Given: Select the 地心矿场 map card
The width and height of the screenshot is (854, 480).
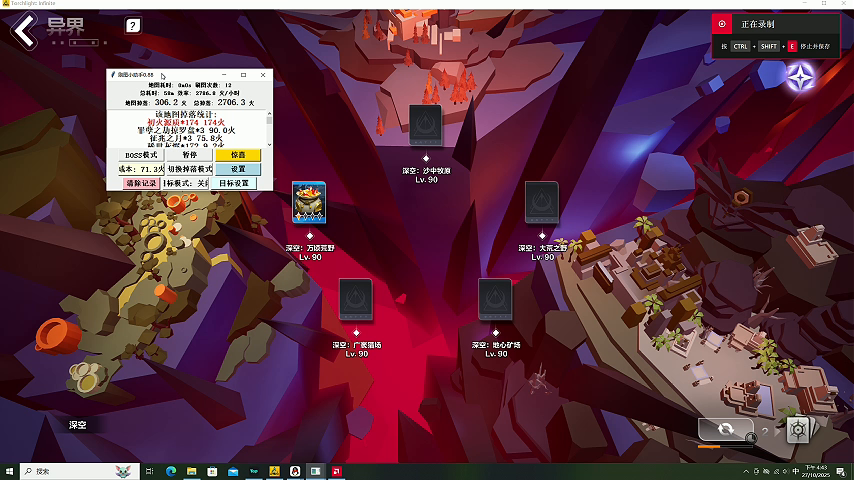Looking at the screenshot, I should click(495, 300).
